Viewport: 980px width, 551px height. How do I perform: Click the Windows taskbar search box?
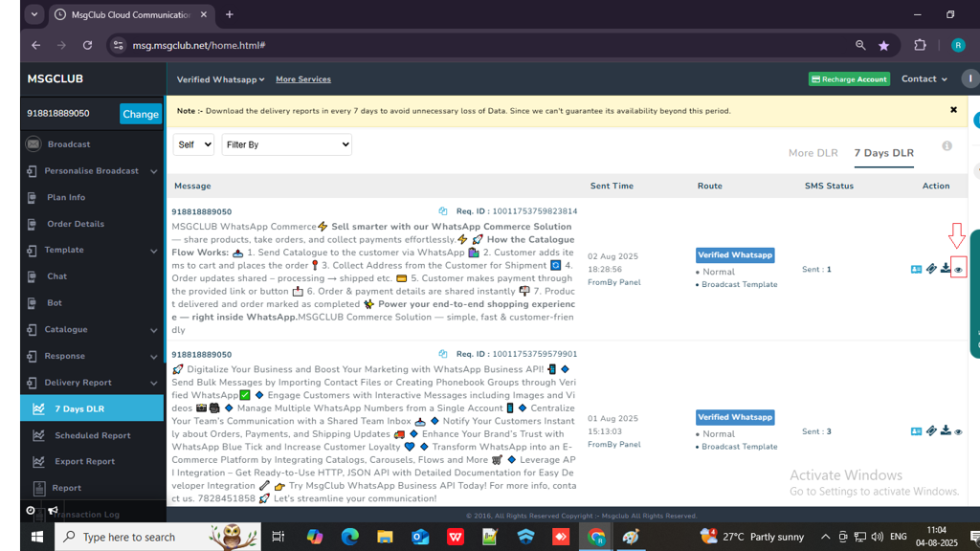(x=158, y=537)
